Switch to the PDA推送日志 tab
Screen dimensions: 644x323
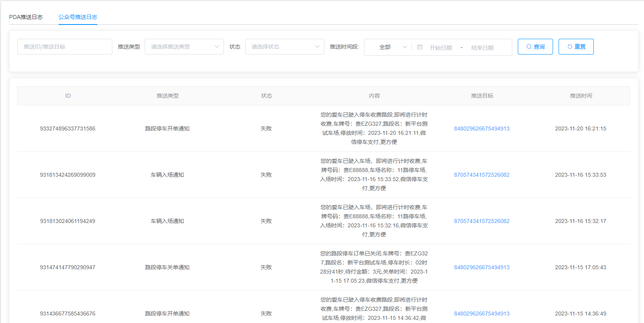(x=26, y=17)
